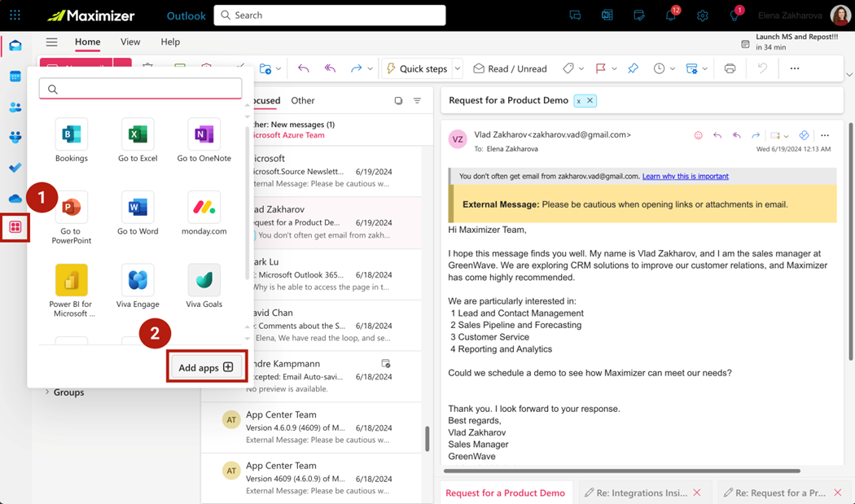Click the Forward arrow in the ribbon
This screenshot has width=855, height=504.
(x=356, y=68)
